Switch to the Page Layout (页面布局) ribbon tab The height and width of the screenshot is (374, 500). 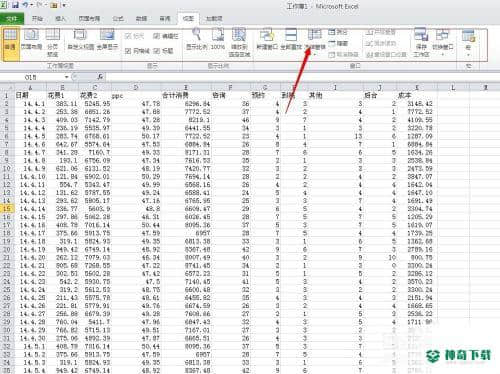coord(89,19)
